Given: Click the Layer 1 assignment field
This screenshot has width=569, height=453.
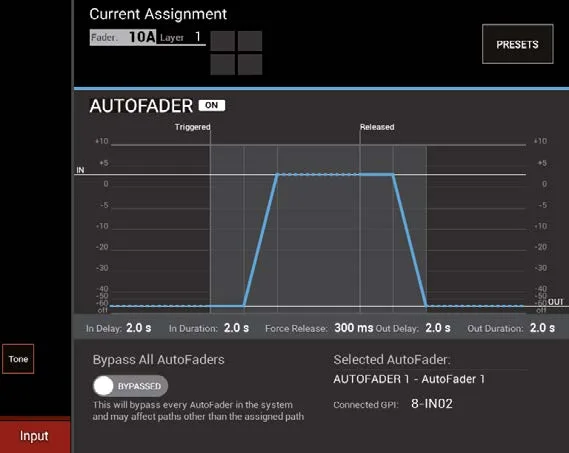Looking at the screenshot, I should click(x=181, y=37).
